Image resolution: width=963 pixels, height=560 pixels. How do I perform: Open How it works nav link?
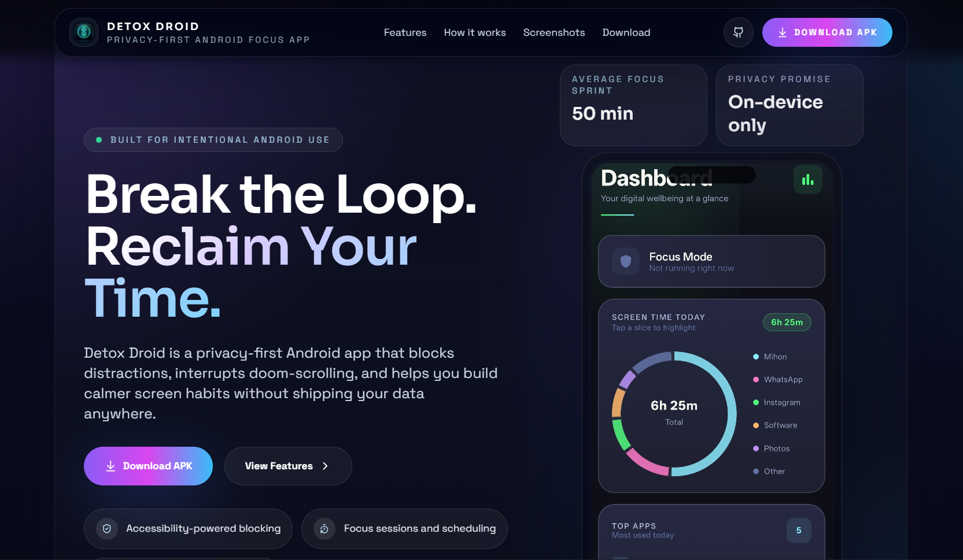point(474,33)
